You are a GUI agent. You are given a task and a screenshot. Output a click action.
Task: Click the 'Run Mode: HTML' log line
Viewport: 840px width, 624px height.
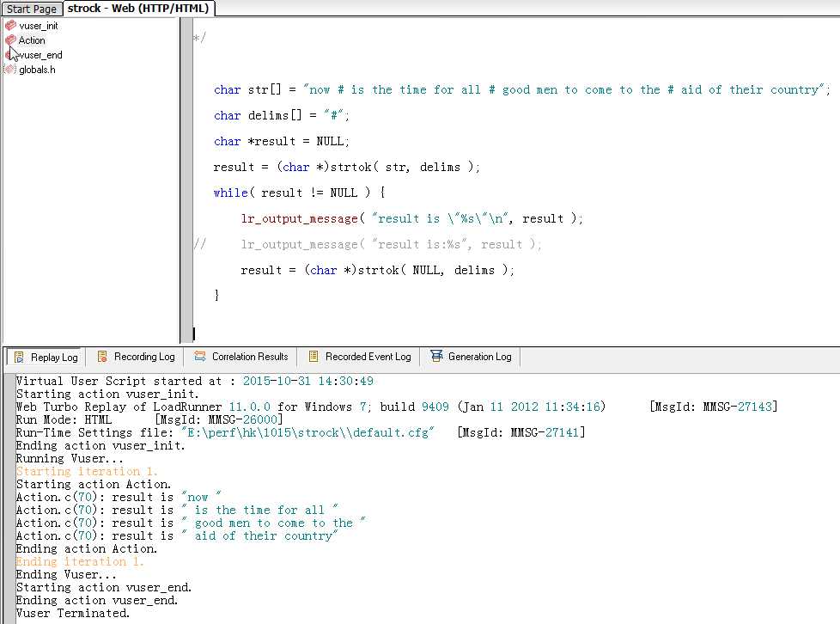pos(149,419)
